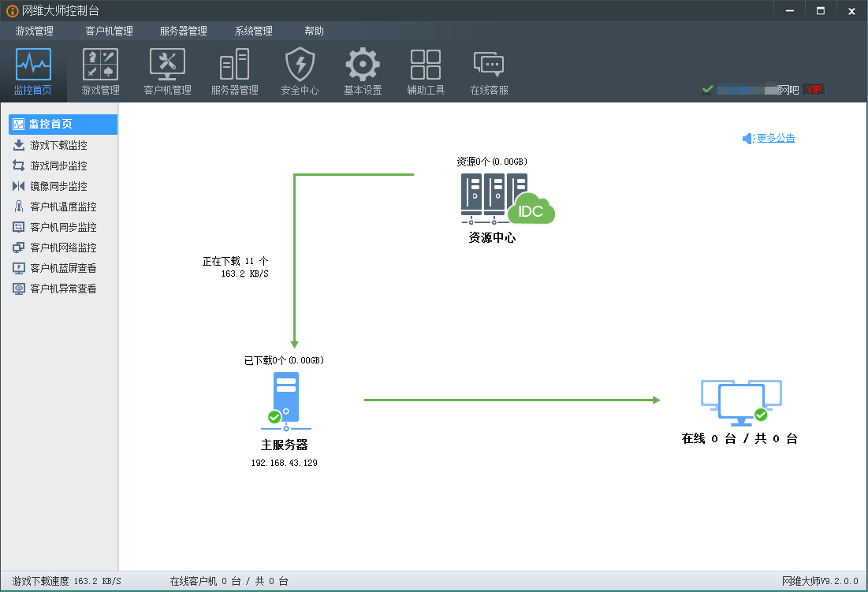Image resolution: width=868 pixels, height=592 pixels.
Task: Select 监控首页 in the sidebar
Action: 63,125
